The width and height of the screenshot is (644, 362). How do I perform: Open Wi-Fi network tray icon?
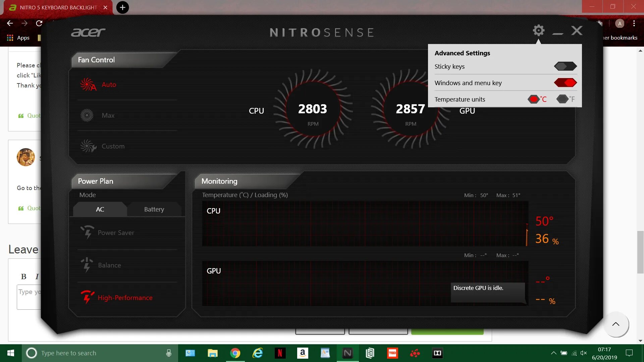click(x=574, y=353)
